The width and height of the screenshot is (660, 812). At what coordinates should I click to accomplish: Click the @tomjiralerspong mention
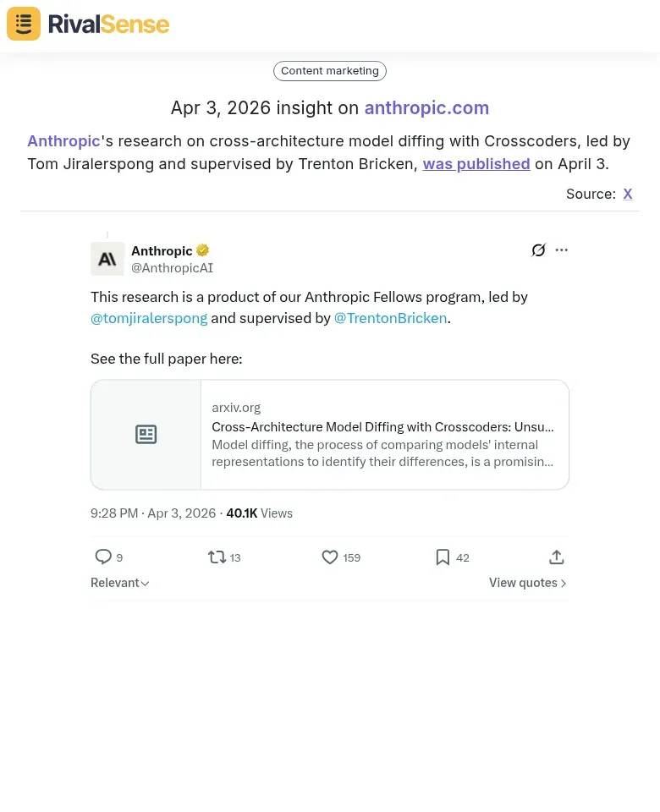pos(149,318)
